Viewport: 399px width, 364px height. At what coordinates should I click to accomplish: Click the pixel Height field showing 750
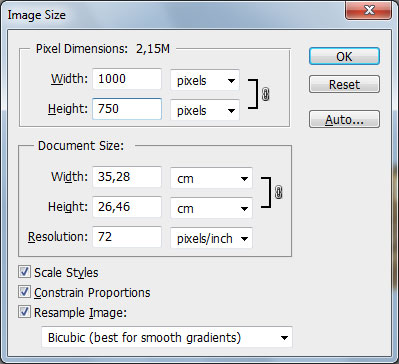tap(127, 109)
